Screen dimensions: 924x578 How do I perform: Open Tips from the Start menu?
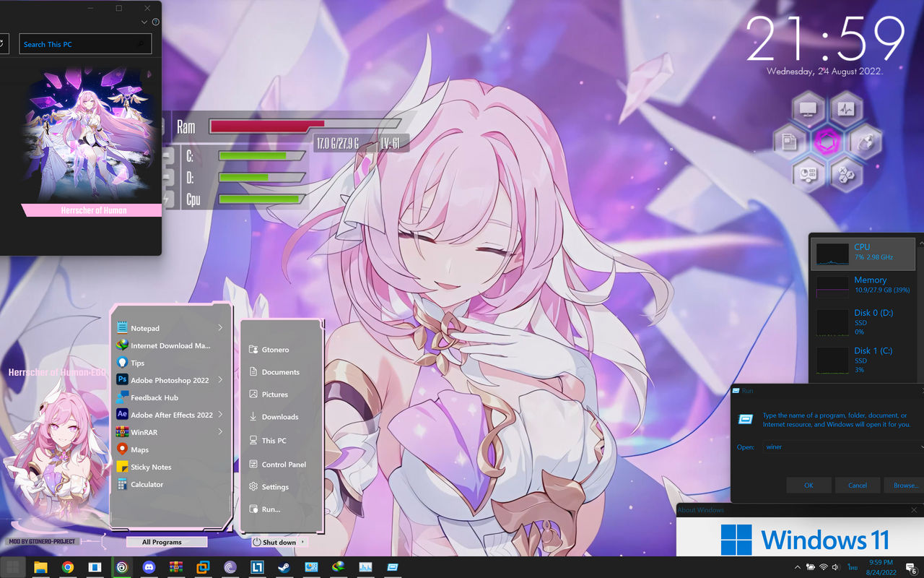coord(171,363)
